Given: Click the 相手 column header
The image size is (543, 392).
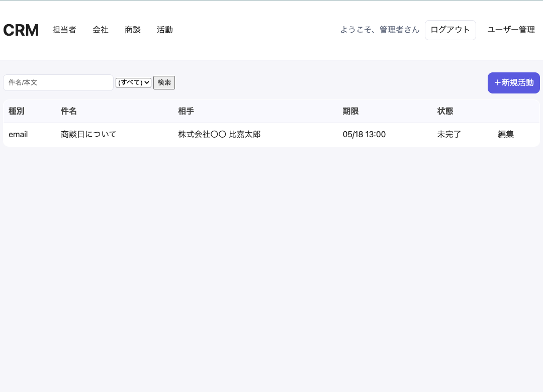Looking at the screenshot, I should [x=186, y=111].
